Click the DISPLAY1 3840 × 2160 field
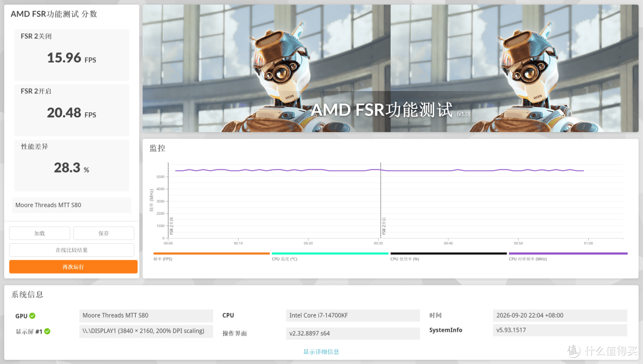The image size is (643, 364). tap(146, 331)
